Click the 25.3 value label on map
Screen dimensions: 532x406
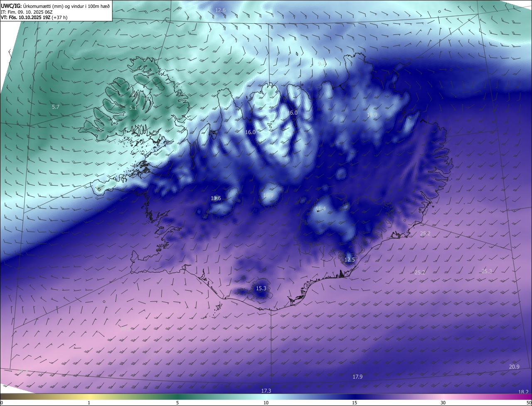487,271
